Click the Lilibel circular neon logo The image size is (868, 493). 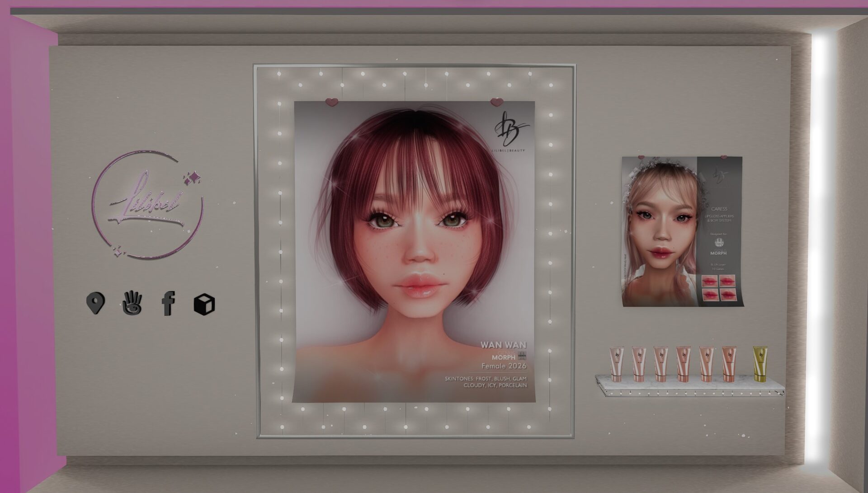[x=147, y=204]
